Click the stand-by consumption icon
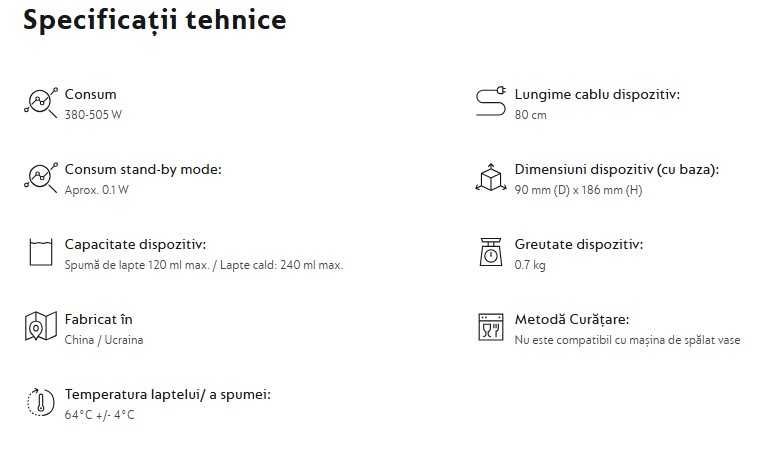The width and height of the screenshot is (783, 450). (x=39, y=176)
